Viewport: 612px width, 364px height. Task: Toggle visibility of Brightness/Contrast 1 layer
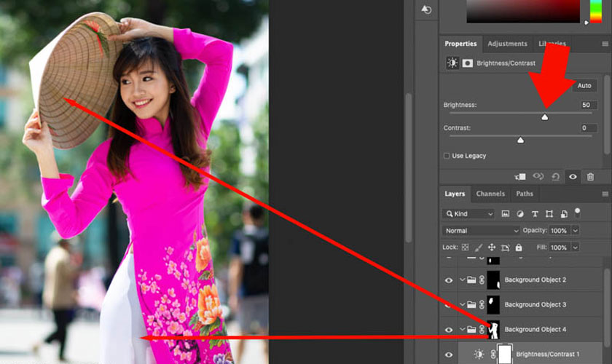(x=449, y=355)
